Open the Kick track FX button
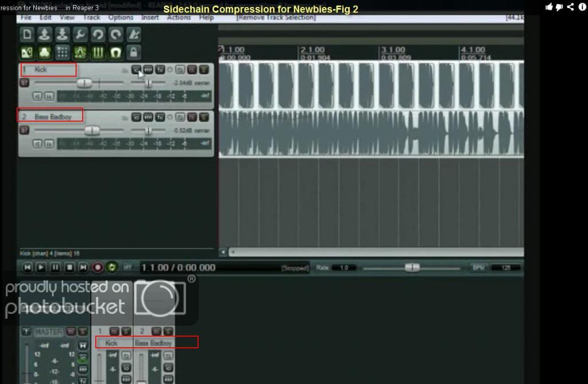Viewport: 588px width, 384px height. pyautogui.click(x=160, y=70)
